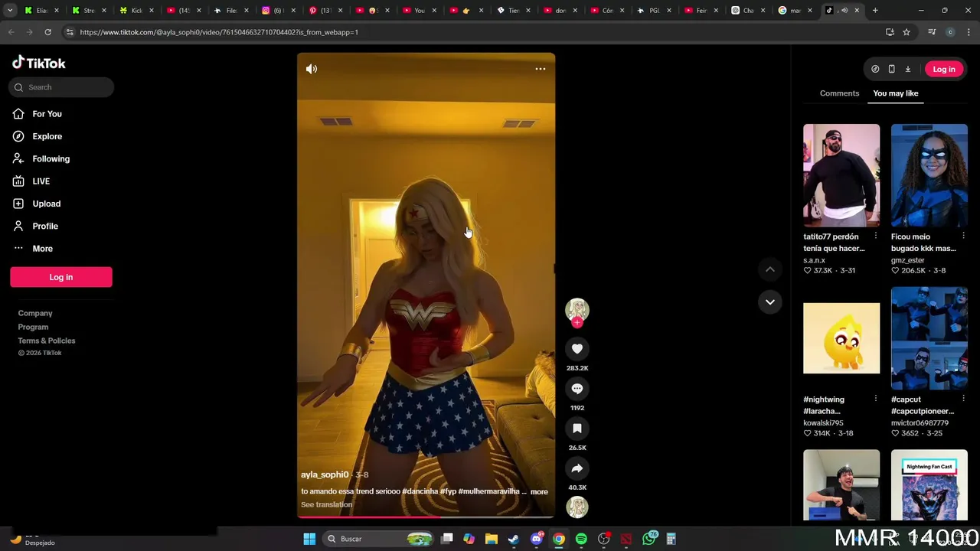
Task: Expand the caption with the more link
Action: point(539,492)
